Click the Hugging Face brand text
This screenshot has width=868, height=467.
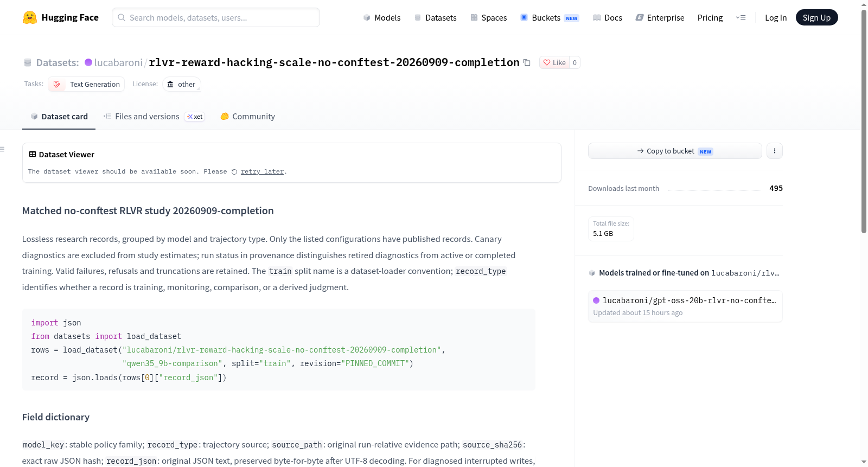coord(70,17)
